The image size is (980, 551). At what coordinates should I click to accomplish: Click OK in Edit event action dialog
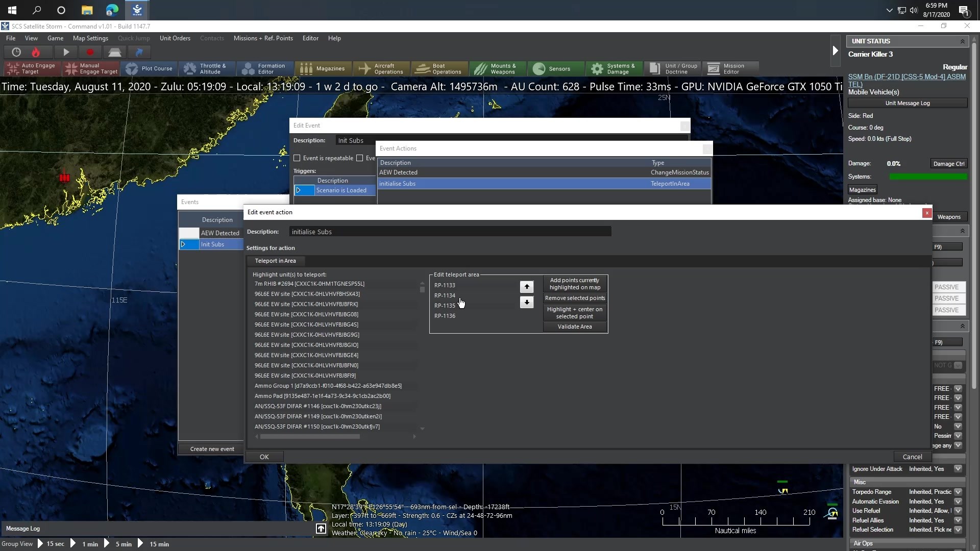(x=264, y=457)
